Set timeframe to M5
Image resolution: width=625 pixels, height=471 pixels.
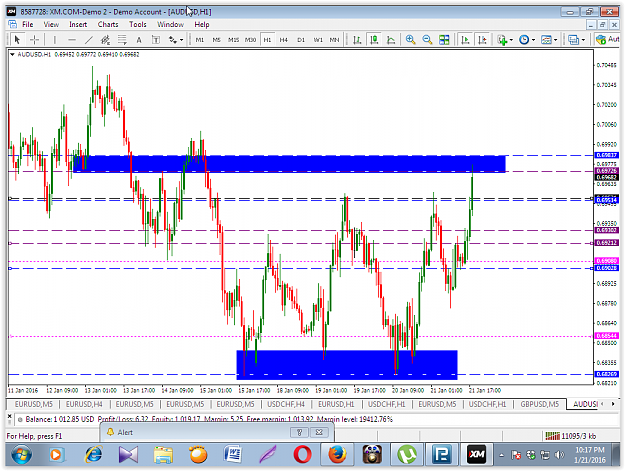pos(216,40)
